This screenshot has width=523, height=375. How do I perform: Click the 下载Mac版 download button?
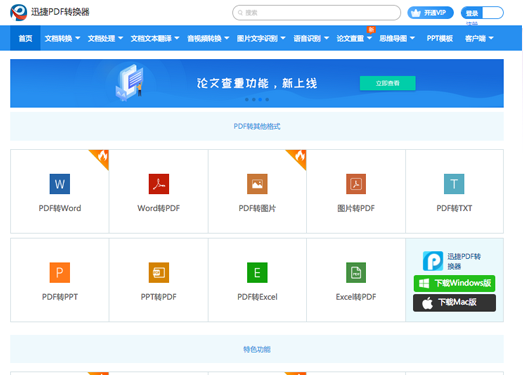(x=454, y=303)
